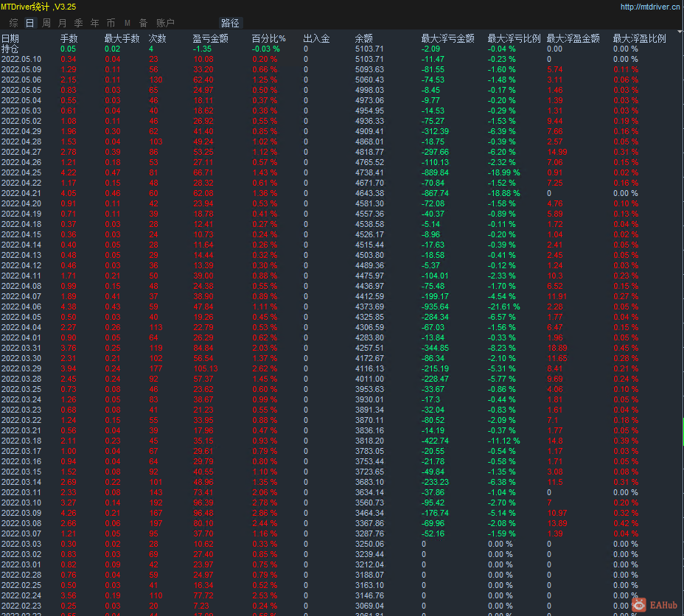Click the 5103.71 balance in 持仓 row
This screenshot has height=616, width=684.
(369, 49)
